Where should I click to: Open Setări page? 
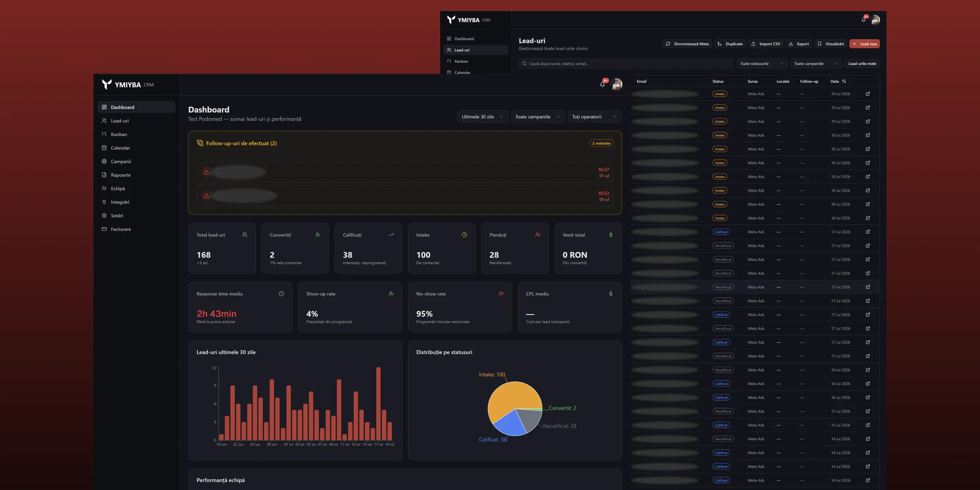click(136, 215)
